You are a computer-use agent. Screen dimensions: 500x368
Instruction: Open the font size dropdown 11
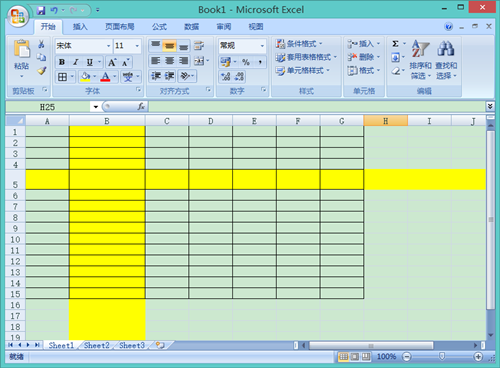coord(137,46)
